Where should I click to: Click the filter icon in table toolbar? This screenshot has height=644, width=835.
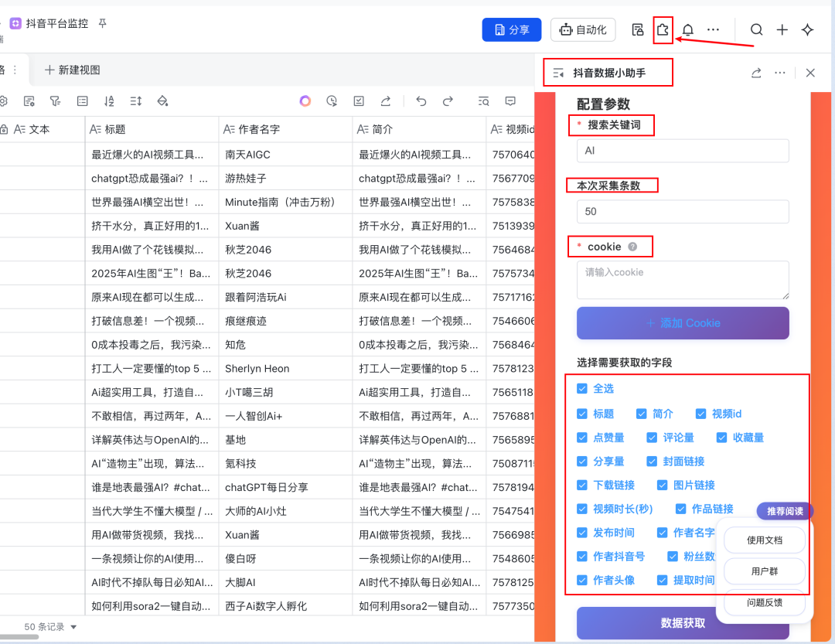[55, 101]
